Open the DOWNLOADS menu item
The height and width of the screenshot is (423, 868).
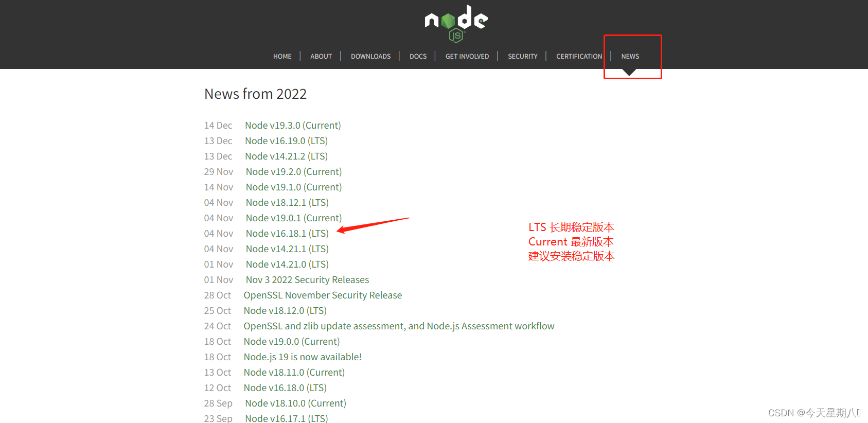[x=370, y=57]
